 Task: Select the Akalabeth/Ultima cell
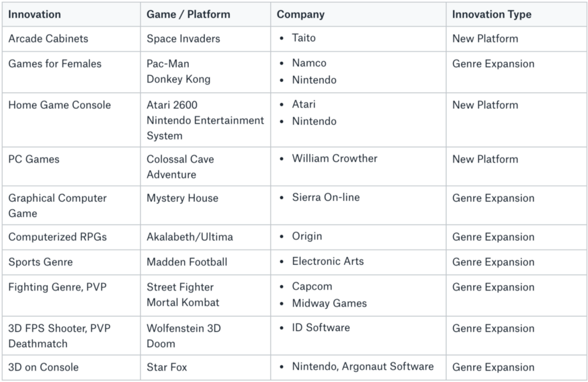click(190, 237)
